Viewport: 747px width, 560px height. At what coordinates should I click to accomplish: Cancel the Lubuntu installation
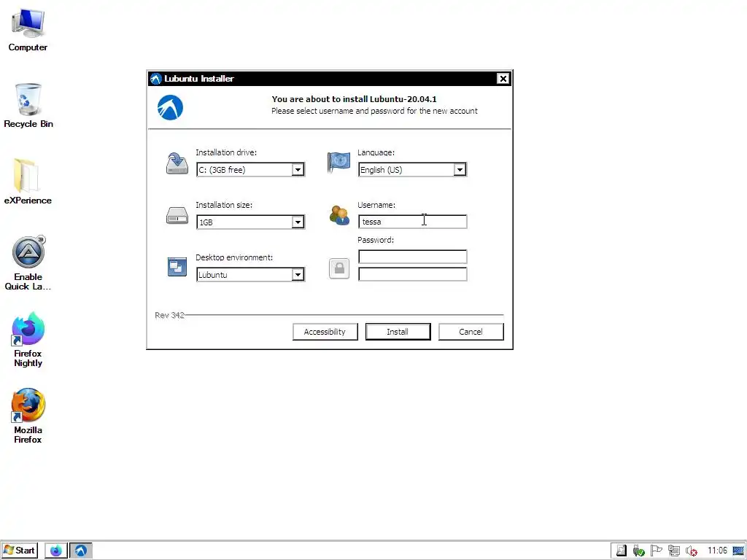(x=471, y=332)
